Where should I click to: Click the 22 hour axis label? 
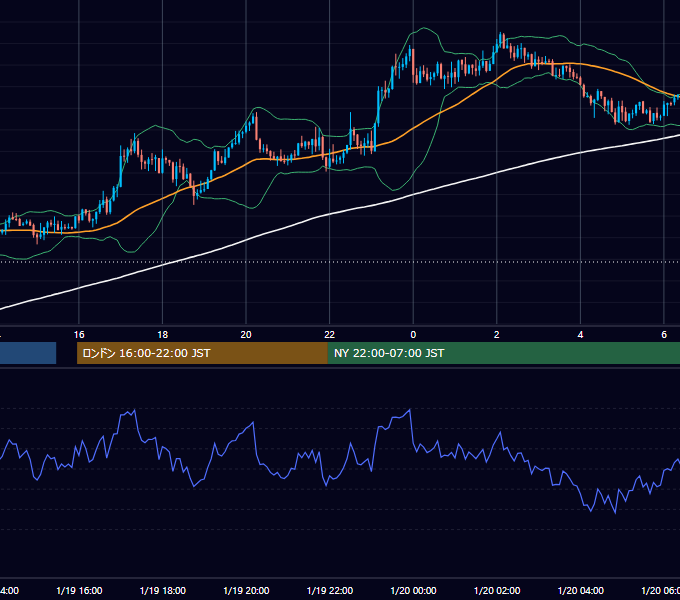(x=330, y=335)
